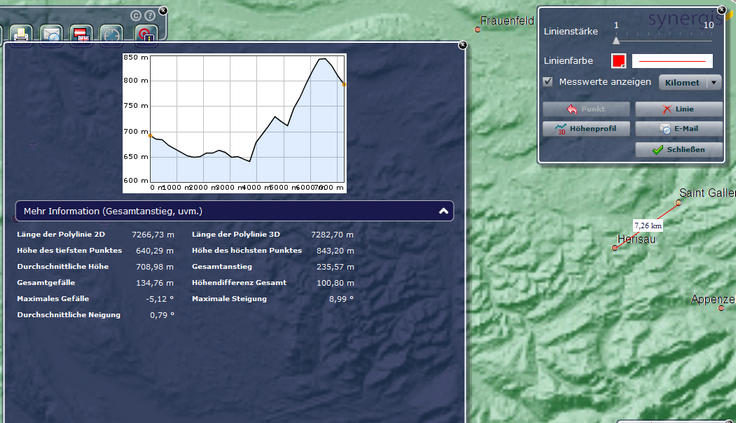Open the copyright info icon

pyautogui.click(x=135, y=15)
